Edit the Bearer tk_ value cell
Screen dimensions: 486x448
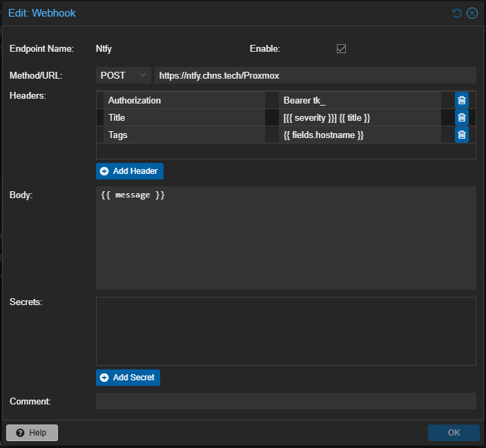click(x=360, y=100)
